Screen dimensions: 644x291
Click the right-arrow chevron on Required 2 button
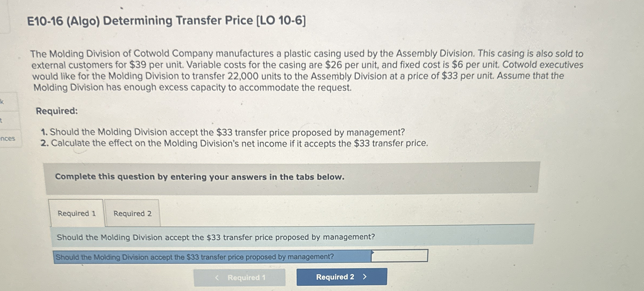365,276
